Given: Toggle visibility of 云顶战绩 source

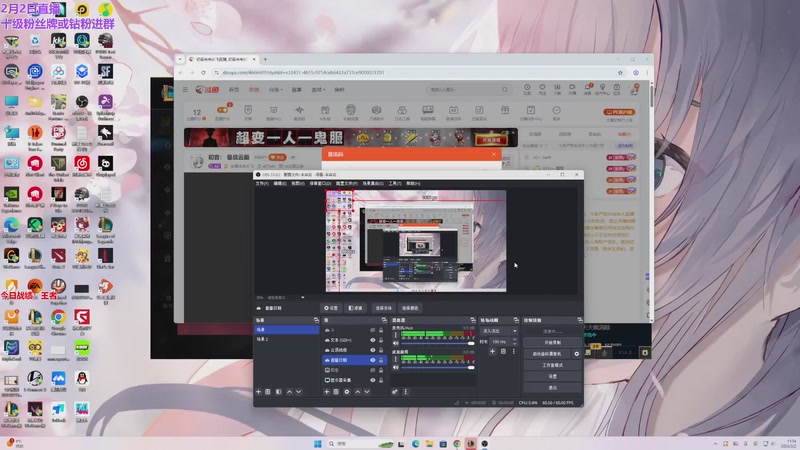Looking at the screenshot, I should pyautogui.click(x=372, y=350).
